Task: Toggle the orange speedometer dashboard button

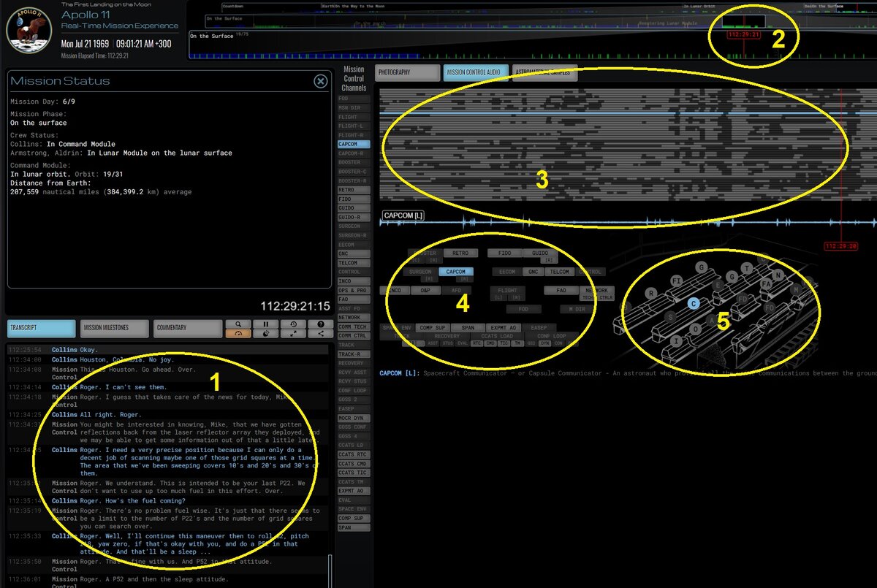Action: click(238, 334)
